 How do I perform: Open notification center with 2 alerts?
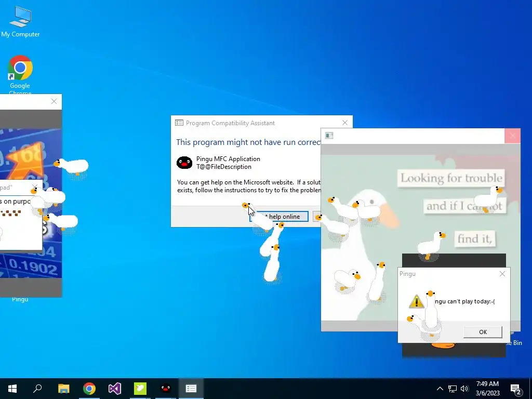[516, 389]
